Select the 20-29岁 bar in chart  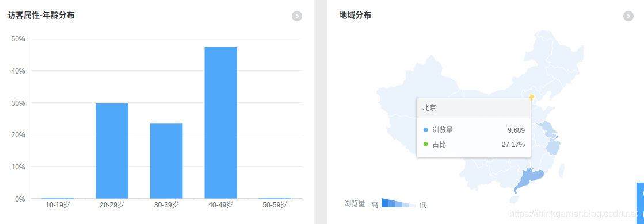click(112, 151)
